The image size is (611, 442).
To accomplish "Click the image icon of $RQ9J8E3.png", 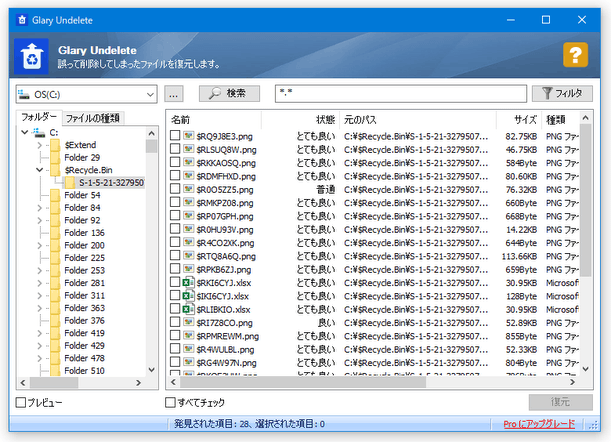I will point(189,136).
